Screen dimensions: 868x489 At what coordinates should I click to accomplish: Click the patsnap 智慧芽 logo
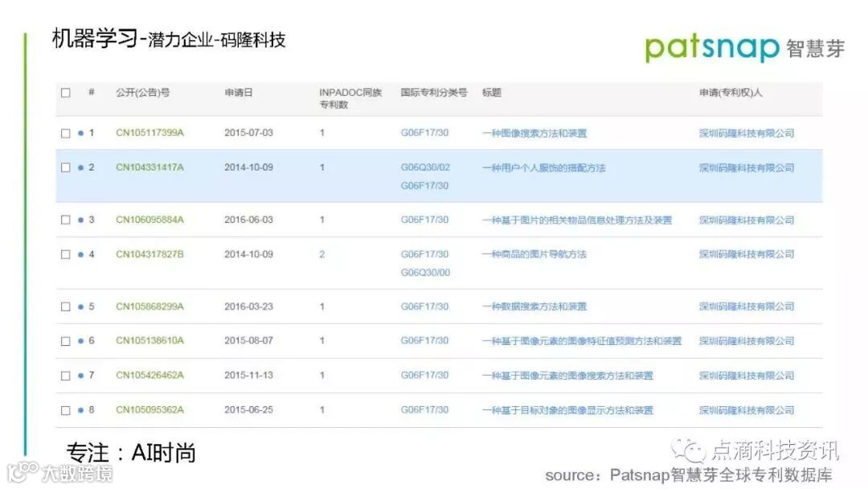point(744,48)
